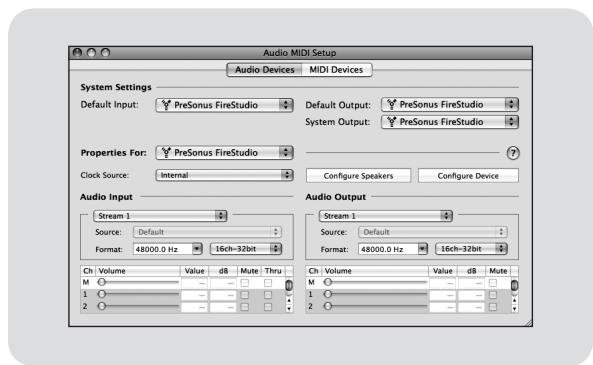Toggle Thru for Audio Input master channel

pyautogui.click(x=268, y=283)
